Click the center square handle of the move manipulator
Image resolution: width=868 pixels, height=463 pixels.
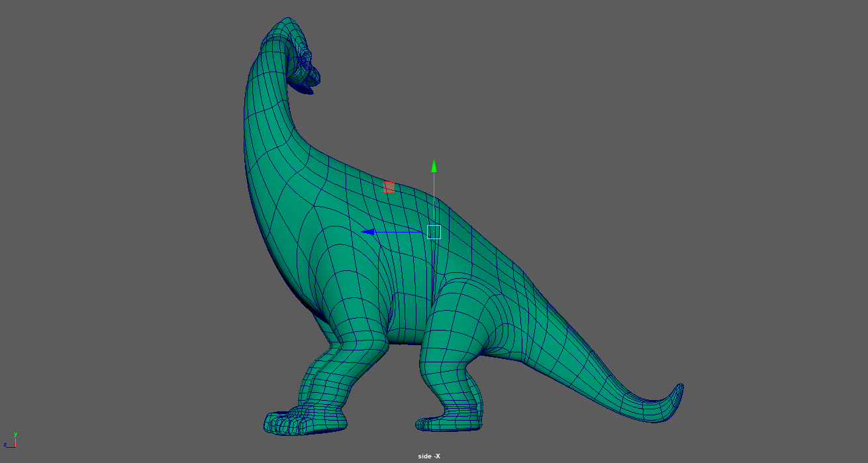(434, 232)
